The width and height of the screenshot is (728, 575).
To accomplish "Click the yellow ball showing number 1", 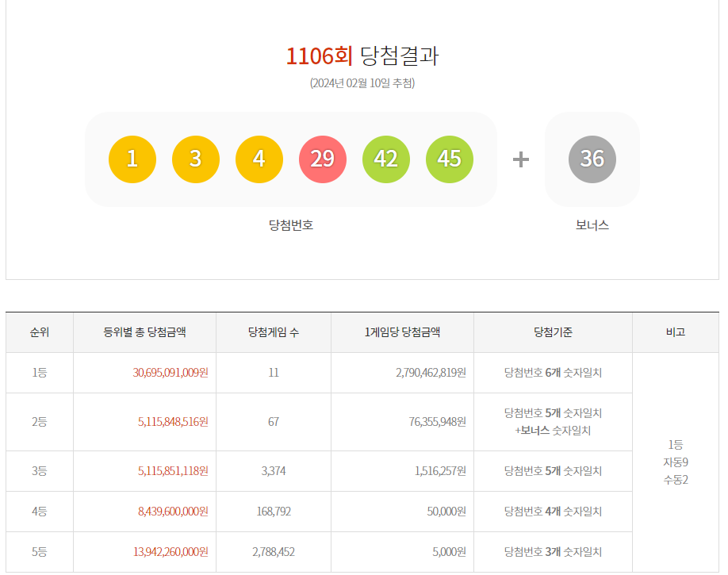I will [132, 159].
